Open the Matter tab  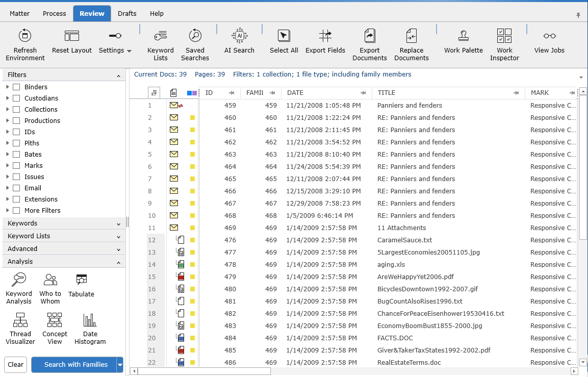19,13
